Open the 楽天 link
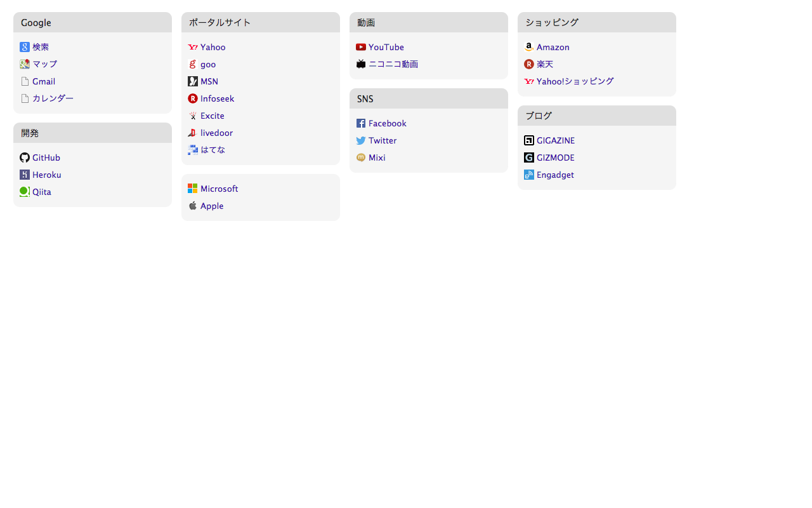This screenshot has width=812, height=508. pos(545,64)
